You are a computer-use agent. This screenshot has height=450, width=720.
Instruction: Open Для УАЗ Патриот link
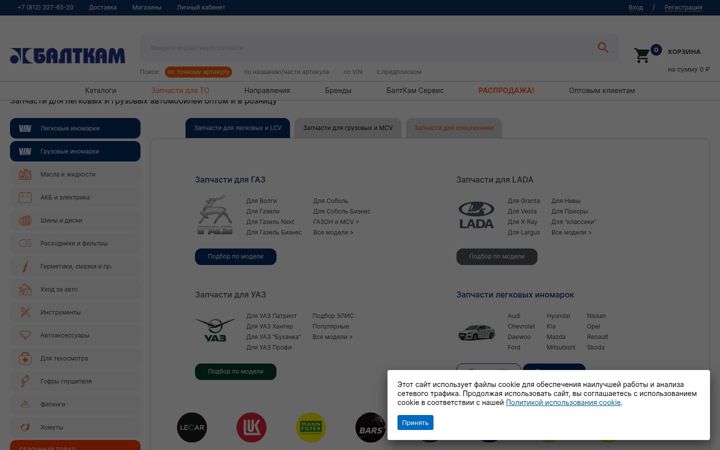point(271,316)
